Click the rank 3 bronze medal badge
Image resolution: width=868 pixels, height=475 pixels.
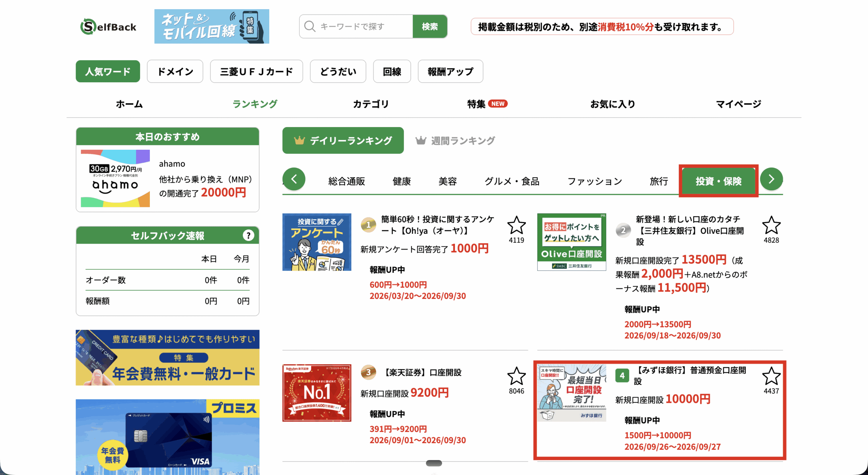click(x=368, y=372)
